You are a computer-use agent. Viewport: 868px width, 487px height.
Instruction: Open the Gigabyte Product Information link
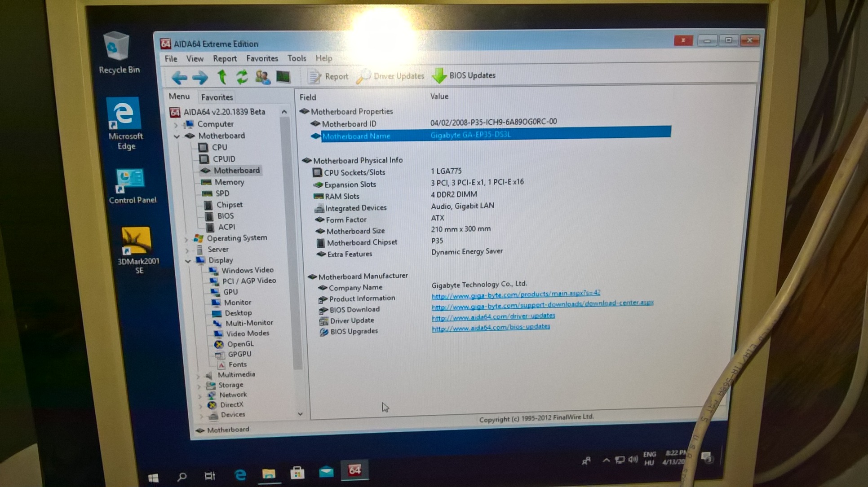pos(515,294)
